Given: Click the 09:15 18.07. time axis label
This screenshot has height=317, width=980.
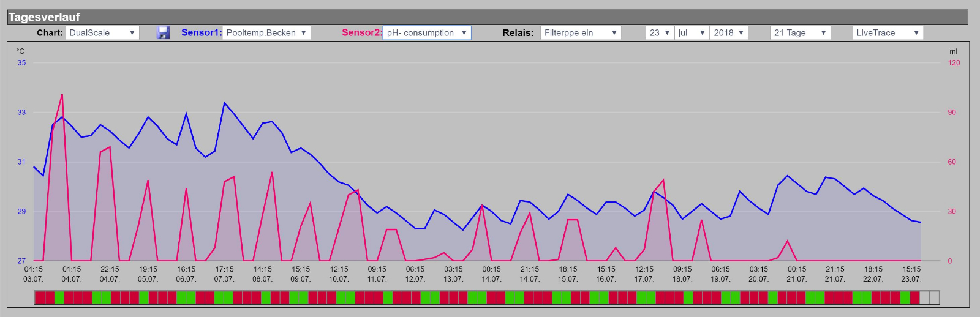Looking at the screenshot, I should [682, 274].
